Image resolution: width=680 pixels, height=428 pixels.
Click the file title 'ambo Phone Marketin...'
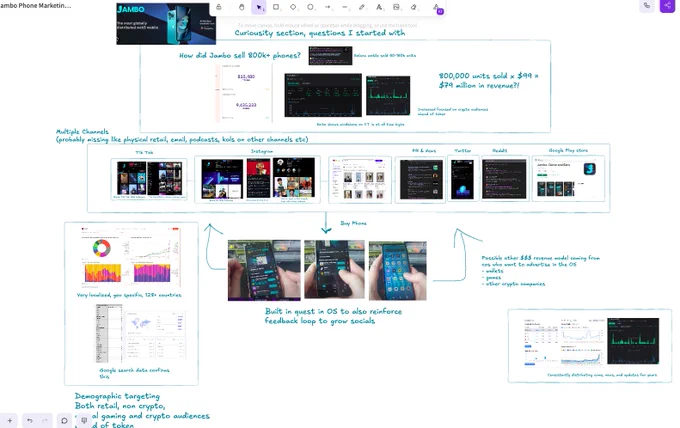click(x=35, y=6)
